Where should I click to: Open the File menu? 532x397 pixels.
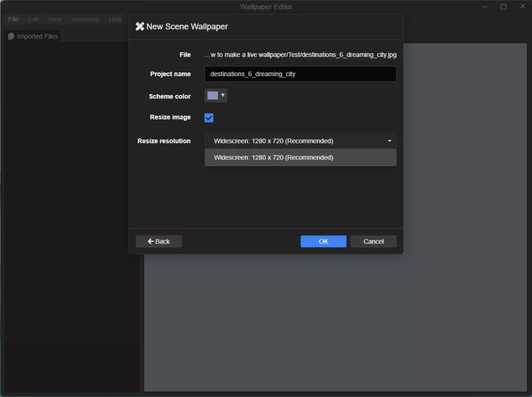[x=13, y=19]
